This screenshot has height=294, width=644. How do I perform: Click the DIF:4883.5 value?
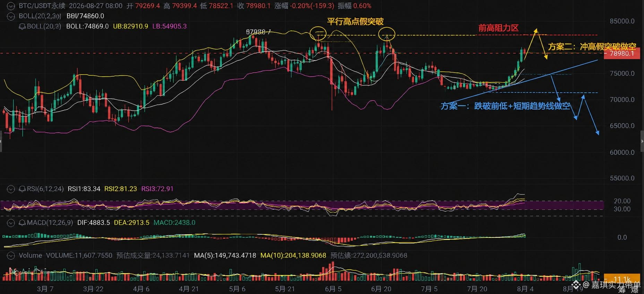click(x=94, y=222)
